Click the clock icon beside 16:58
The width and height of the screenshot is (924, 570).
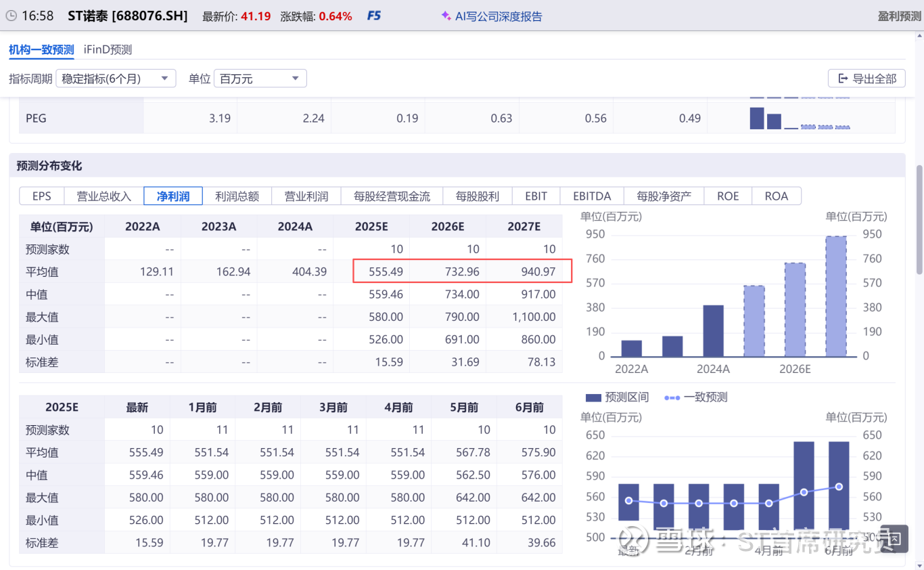click(11, 16)
